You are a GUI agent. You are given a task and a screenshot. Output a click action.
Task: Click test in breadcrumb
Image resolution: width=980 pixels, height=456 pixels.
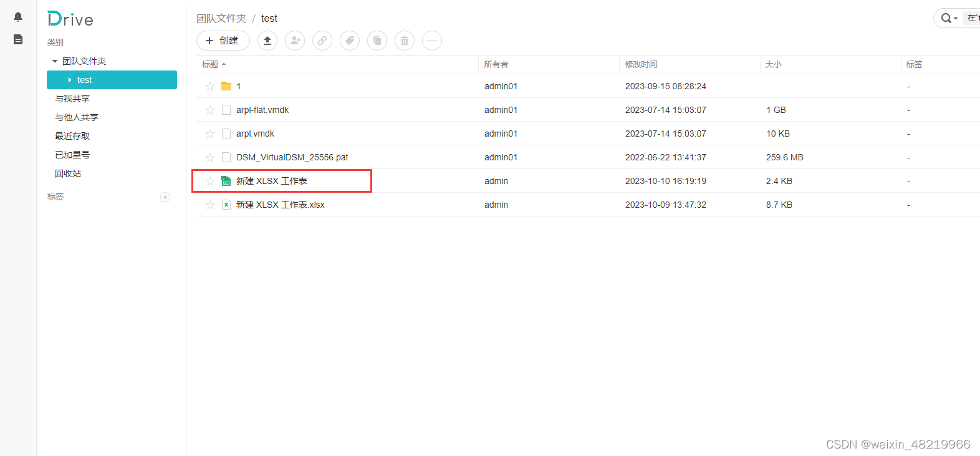[x=269, y=19]
